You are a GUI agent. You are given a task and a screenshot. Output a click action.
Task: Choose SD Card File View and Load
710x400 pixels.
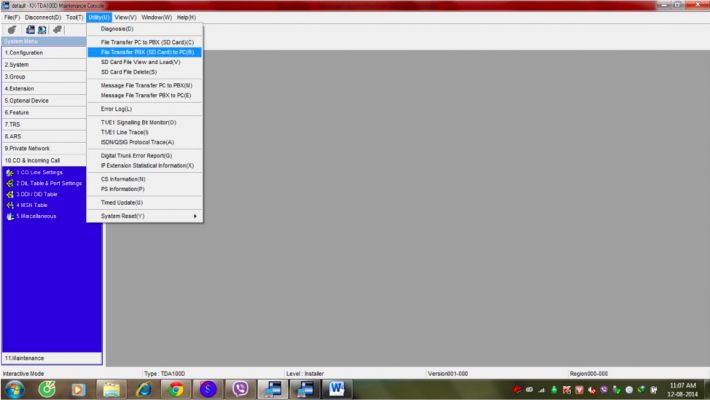point(145,62)
